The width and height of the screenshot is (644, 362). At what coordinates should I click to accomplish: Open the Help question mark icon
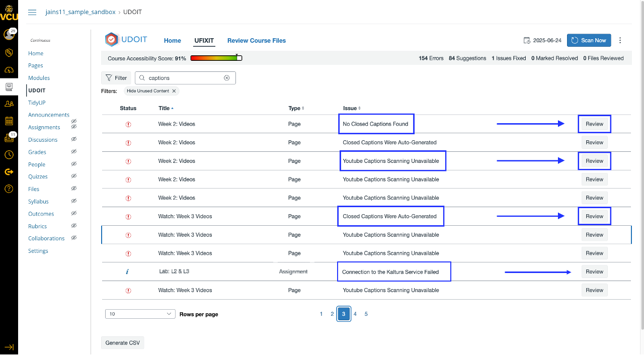(x=9, y=189)
